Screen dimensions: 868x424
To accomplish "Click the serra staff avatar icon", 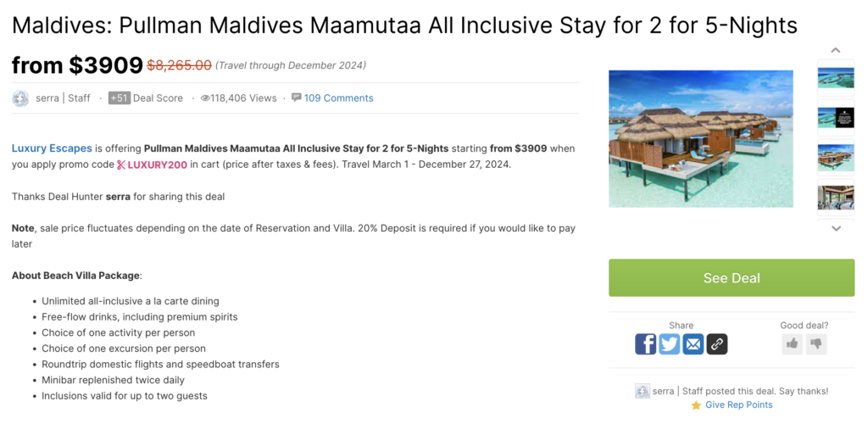I will pos(20,98).
